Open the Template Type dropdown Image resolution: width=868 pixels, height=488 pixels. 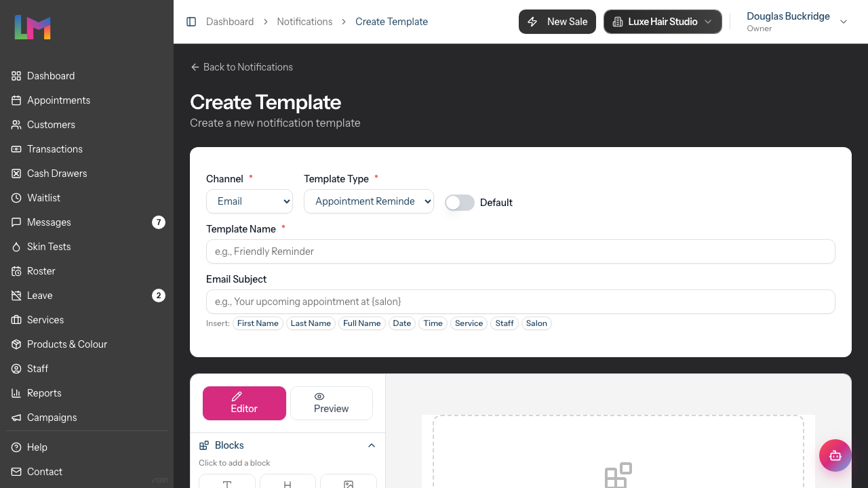tap(369, 201)
